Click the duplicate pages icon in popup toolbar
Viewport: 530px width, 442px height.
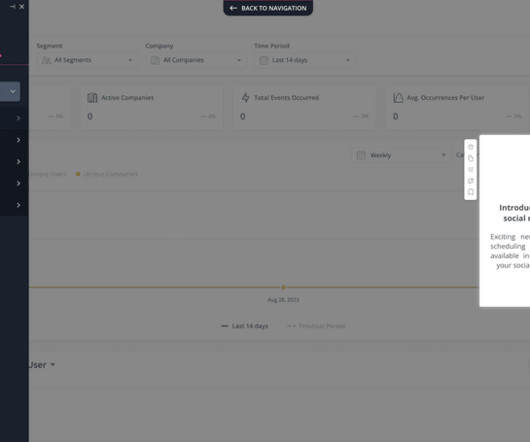[x=471, y=181]
